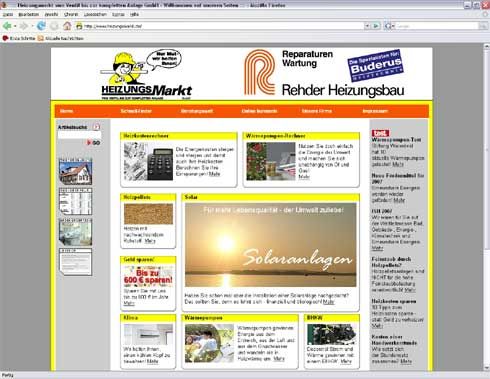The image size is (490, 379).
Task: Click the BHKW box image
Action: [331, 334]
